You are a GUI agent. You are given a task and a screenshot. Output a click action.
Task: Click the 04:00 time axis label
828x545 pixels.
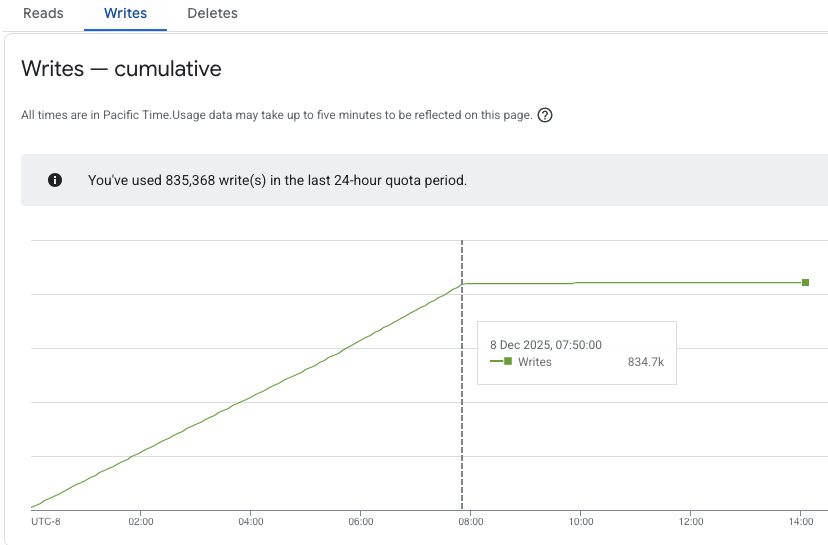click(x=251, y=521)
